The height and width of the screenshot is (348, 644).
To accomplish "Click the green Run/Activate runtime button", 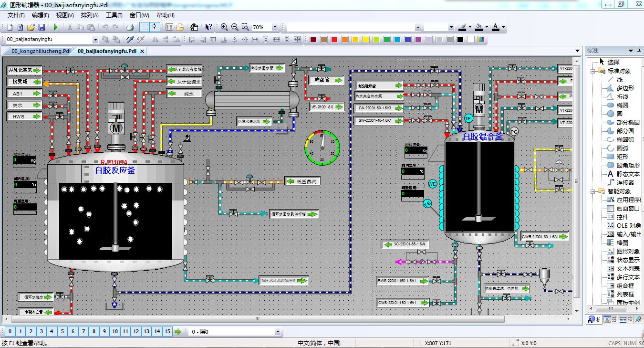I will point(55,27).
